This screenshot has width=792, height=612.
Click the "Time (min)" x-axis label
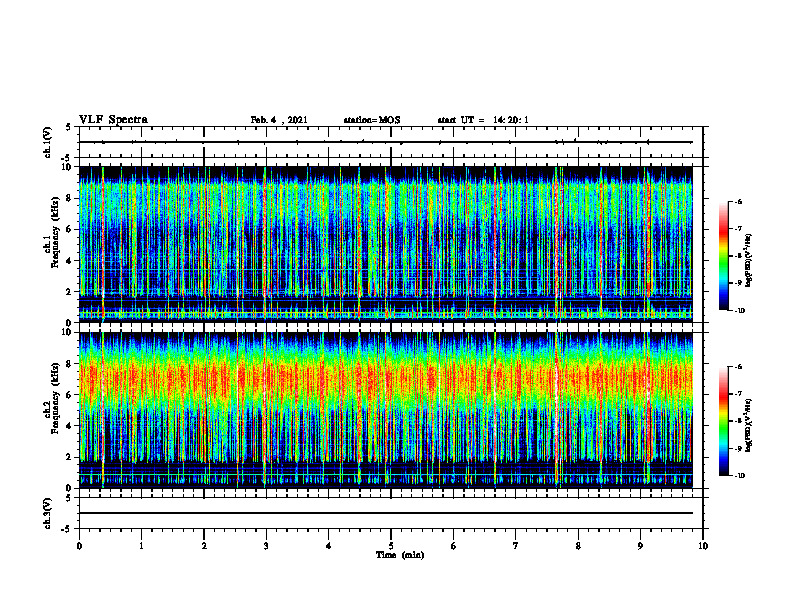pos(400,555)
